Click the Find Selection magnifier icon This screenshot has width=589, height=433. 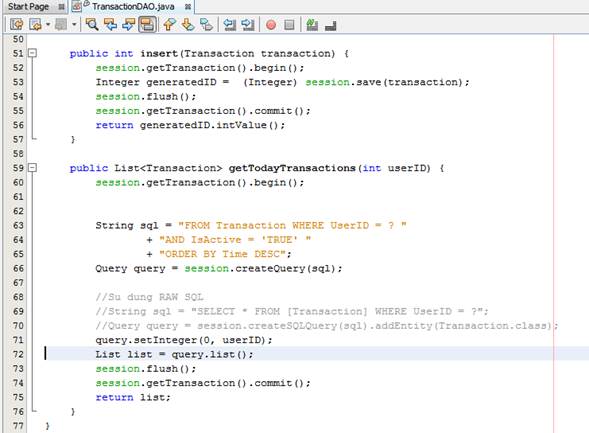[x=92, y=25]
